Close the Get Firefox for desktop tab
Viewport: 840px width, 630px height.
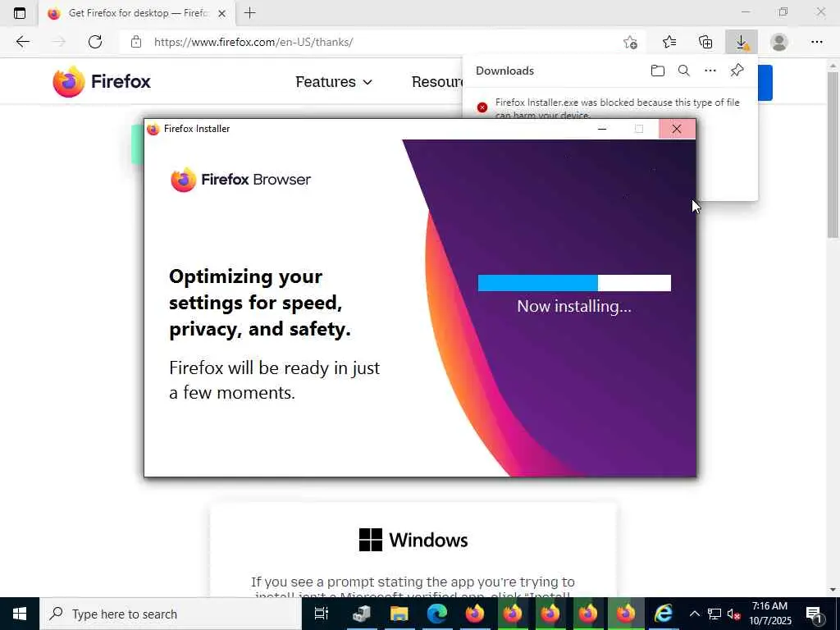tap(221, 13)
